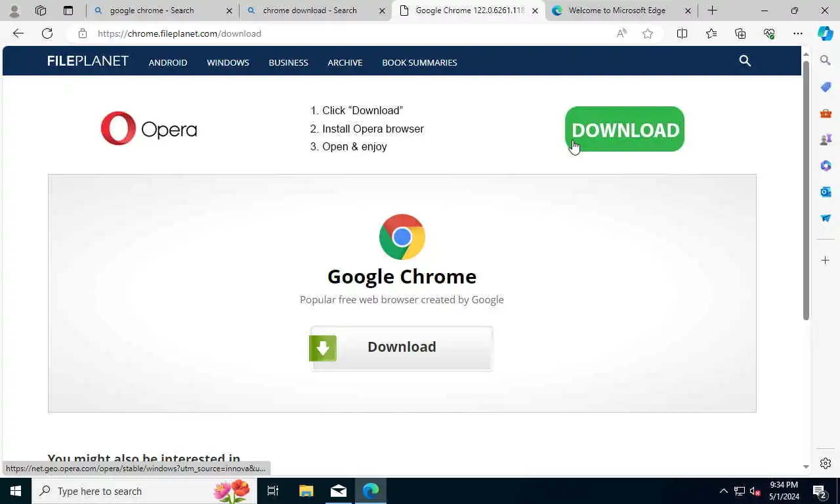Add a sidebar app with plus icon
840x504 pixels.
(826, 261)
